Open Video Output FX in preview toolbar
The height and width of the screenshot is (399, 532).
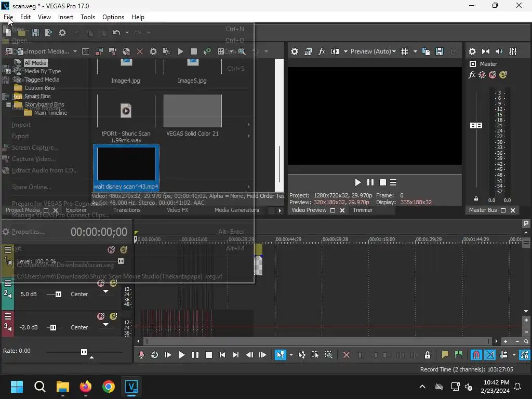322,51
